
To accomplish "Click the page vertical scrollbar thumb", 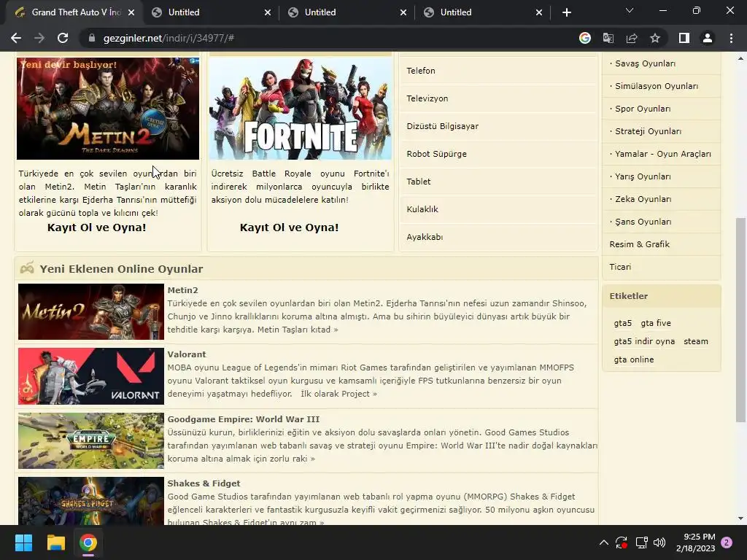I will click(x=740, y=320).
